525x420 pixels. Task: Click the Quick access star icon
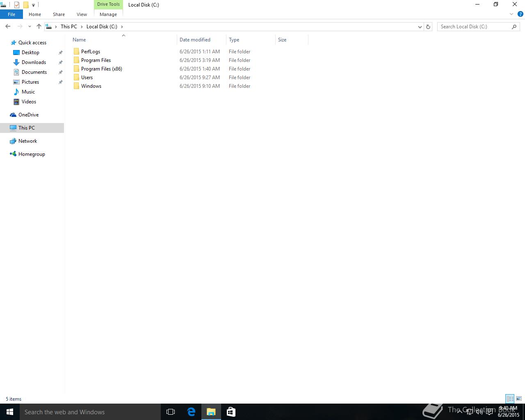14,43
